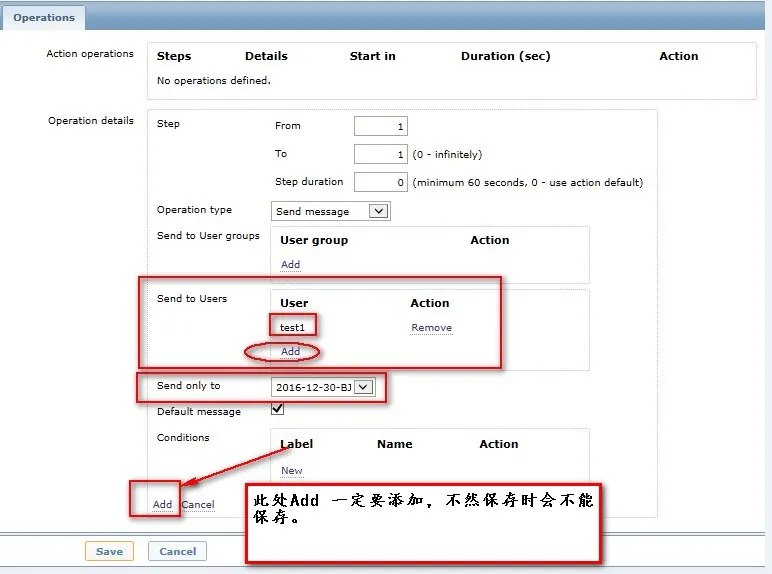Viewport: 772px width, 574px height.
Task: Open the Operation type Send message dropdown
Action: (330, 211)
